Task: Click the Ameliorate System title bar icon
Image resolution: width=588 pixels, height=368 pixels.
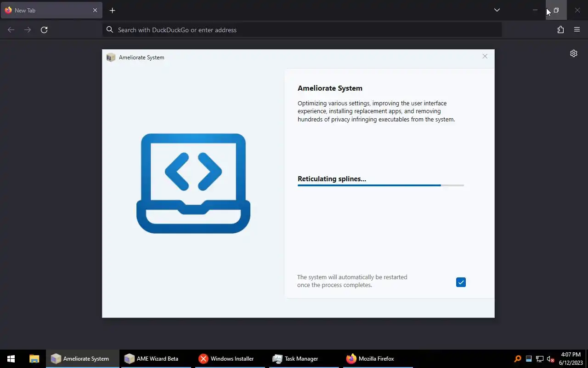Action: (x=111, y=57)
